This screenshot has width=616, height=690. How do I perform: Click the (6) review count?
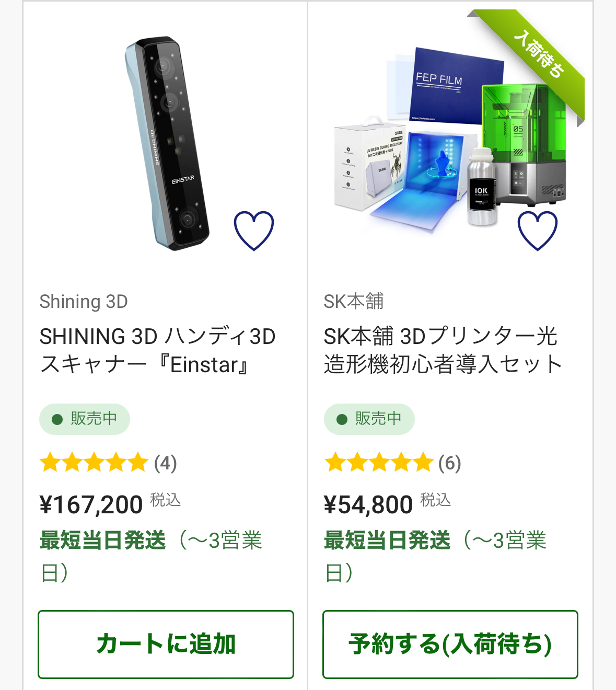(x=450, y=463)
